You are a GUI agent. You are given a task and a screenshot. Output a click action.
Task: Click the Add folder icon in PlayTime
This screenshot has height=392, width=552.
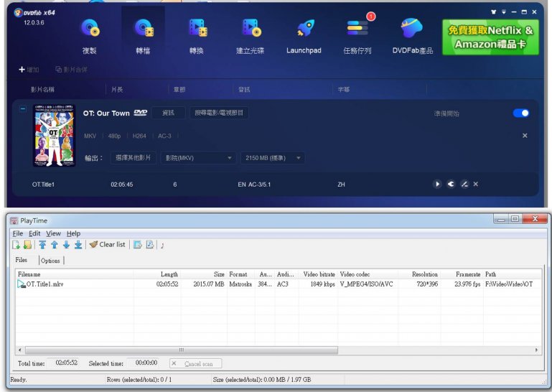pyautogui.click(x=27, y=244)
